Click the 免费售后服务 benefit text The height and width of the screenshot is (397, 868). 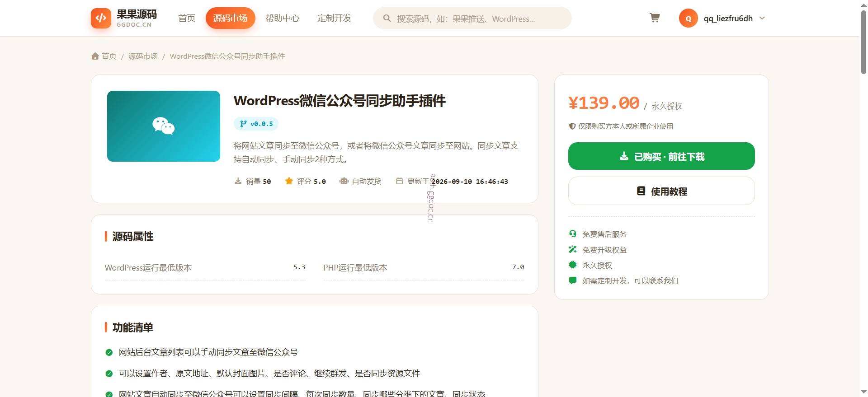pos(604,234)
